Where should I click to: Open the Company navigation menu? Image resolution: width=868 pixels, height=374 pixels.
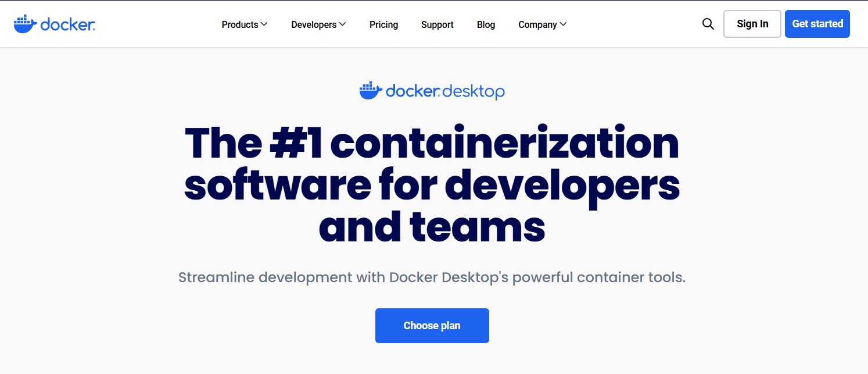(x=537, y=24)
